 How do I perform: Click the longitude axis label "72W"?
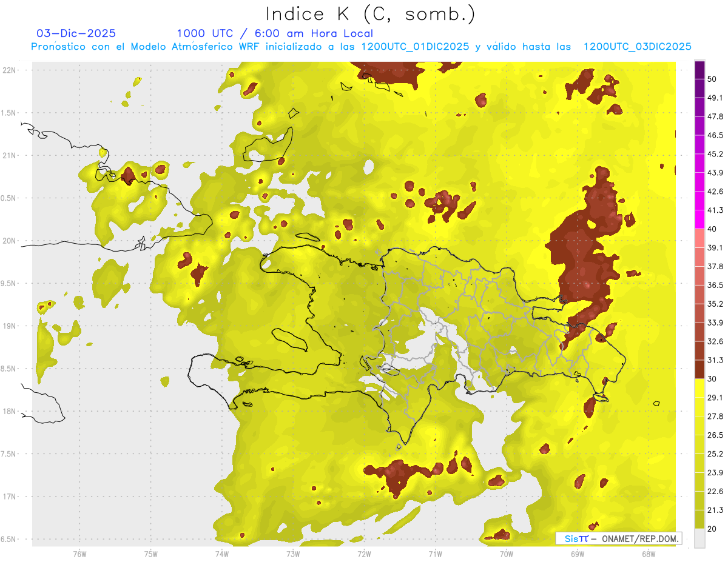pyautogui.click(x=364, y=554)
